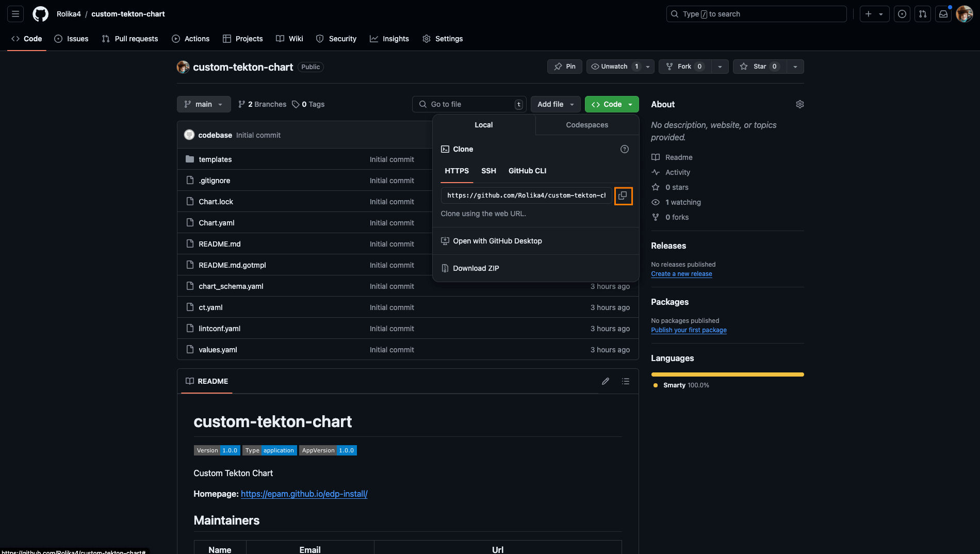Unwatch the repository
The height and width of the screenshot is (554, 980).
(x=614, y=66)
